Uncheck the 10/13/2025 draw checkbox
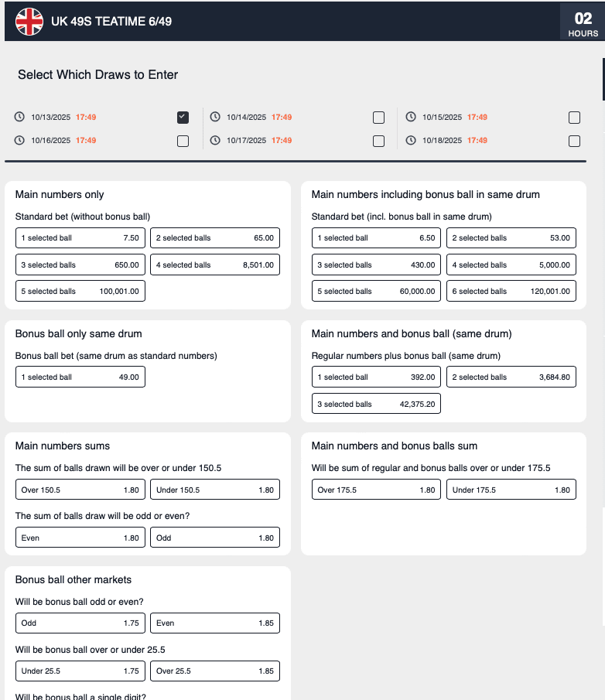Viewport: 605px width, 700px height. tap(183, 118)
